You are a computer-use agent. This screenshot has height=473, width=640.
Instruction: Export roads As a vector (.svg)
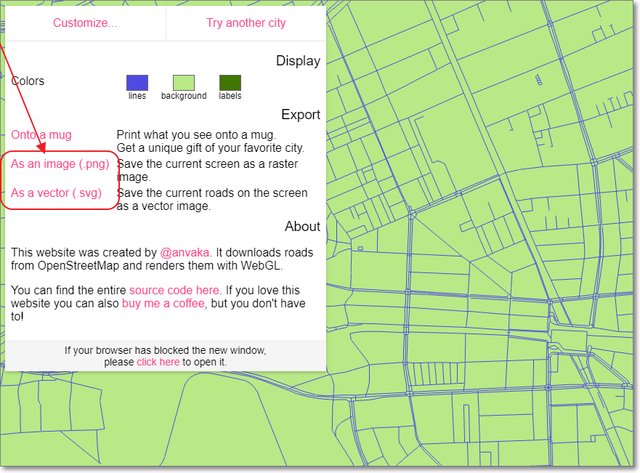(x=56, y=192)
